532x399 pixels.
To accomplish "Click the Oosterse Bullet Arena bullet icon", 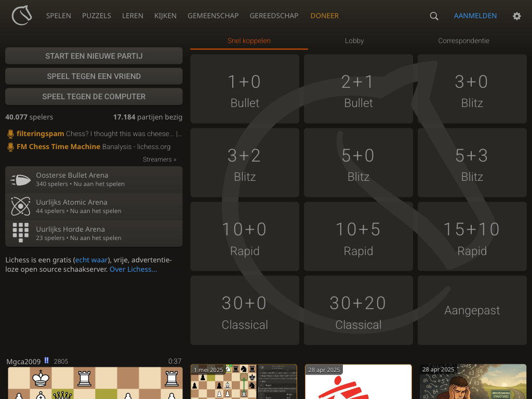I will [x=20, y=180].
